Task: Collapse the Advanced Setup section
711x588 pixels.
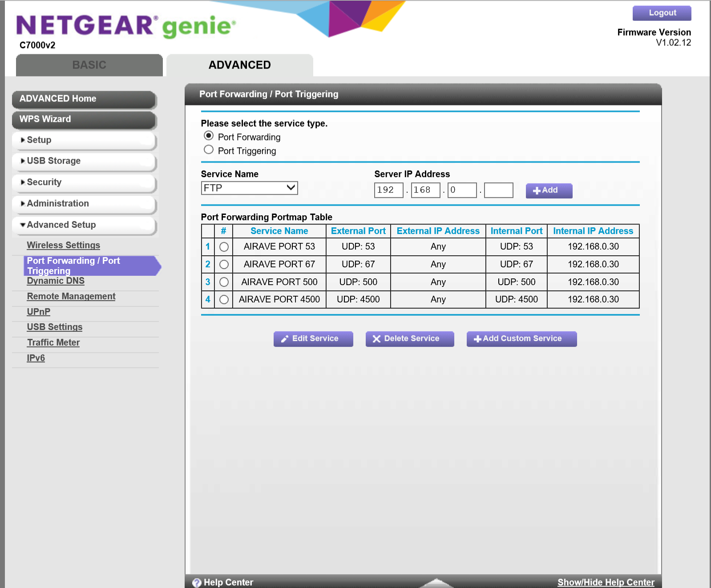Action: (84, 225)
